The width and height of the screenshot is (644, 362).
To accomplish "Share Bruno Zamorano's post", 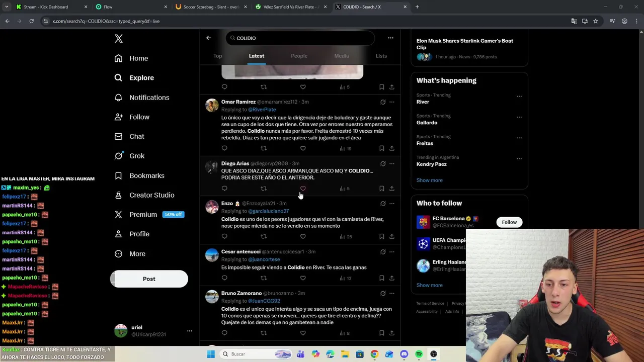I will tap(392, 333).
